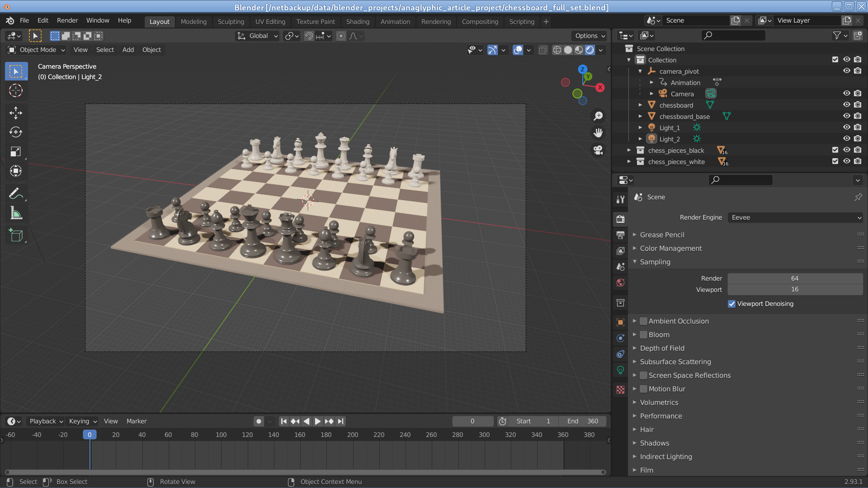Open the Output properties tab icon
This screenshot has height=488, width=868.
(620, 235)
